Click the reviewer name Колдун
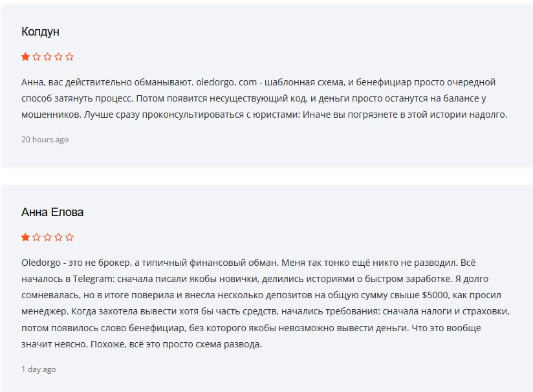The image size is (533, 392). pos(41,32)
